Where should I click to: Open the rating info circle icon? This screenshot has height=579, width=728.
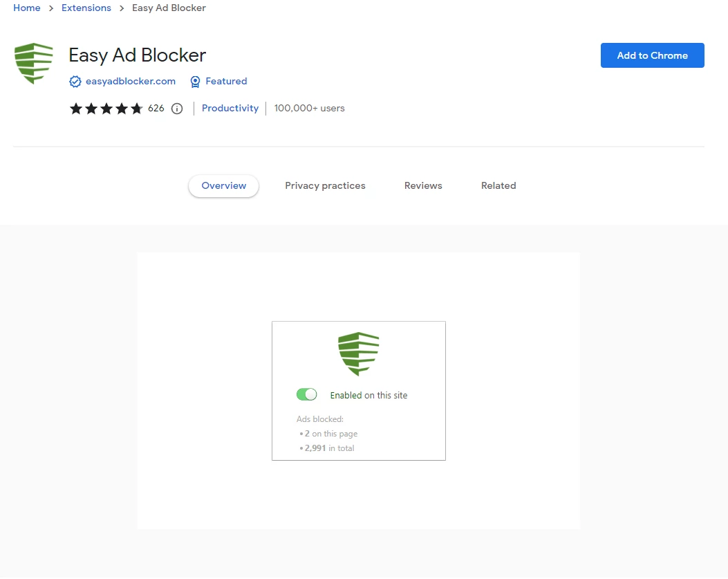pos(177,109)
